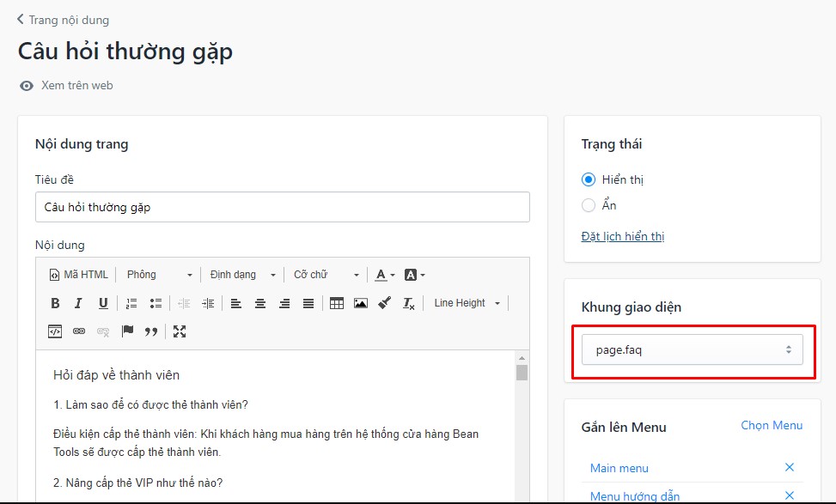The image size is (836, 504).
Task: Click the unlink icon
Action: click(103, 331)
